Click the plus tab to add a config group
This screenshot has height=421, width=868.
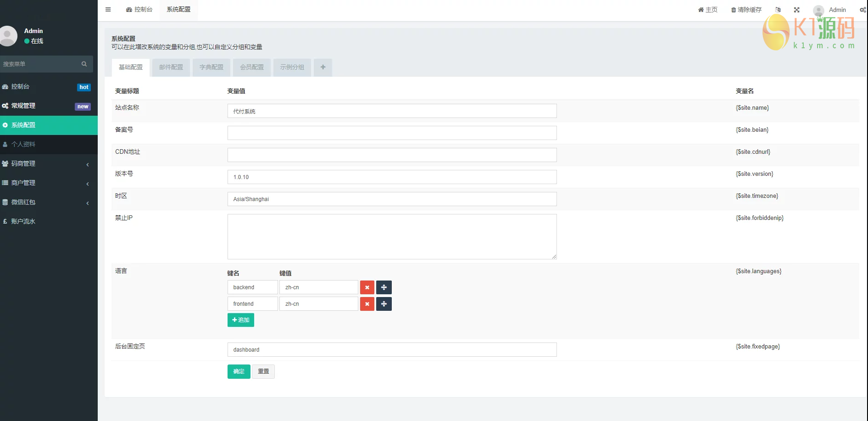click(323, 67)
